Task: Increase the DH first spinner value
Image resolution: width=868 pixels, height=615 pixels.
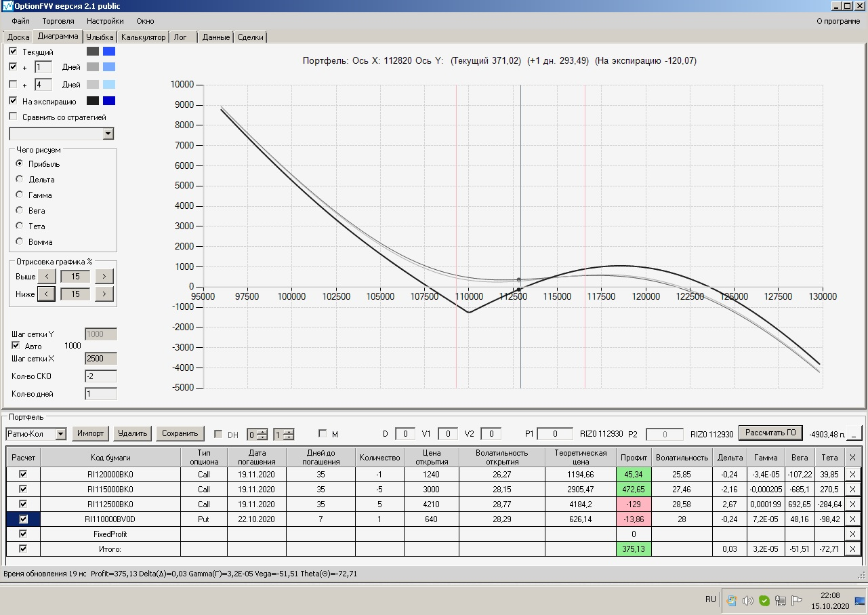Action: coord(262,431)
